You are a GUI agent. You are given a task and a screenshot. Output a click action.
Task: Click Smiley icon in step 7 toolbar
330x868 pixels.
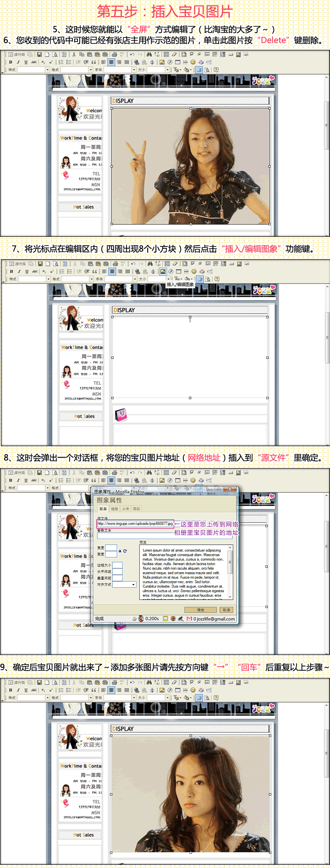[x=194, y=271]
